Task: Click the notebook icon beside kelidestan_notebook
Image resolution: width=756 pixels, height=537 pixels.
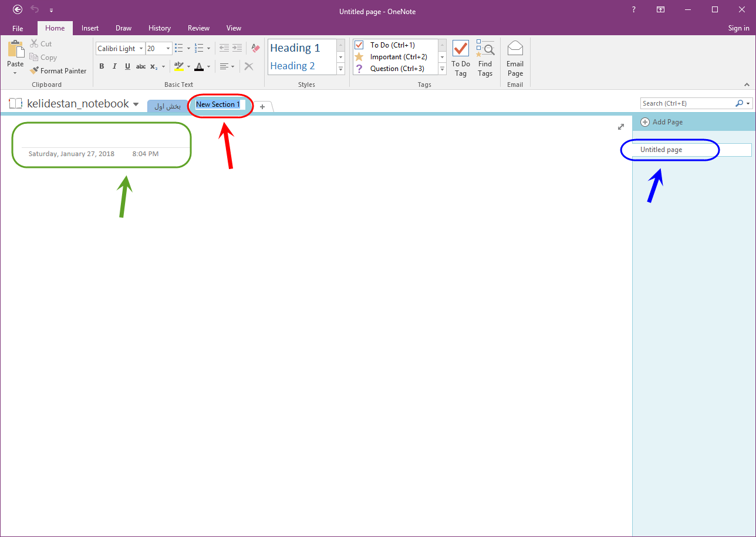Action: click(x=15, y=104)
